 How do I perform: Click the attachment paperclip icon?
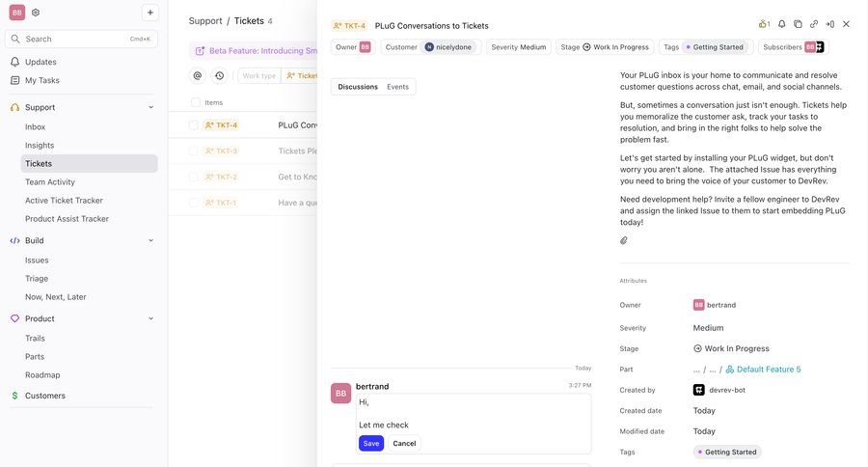click(624, 240)
